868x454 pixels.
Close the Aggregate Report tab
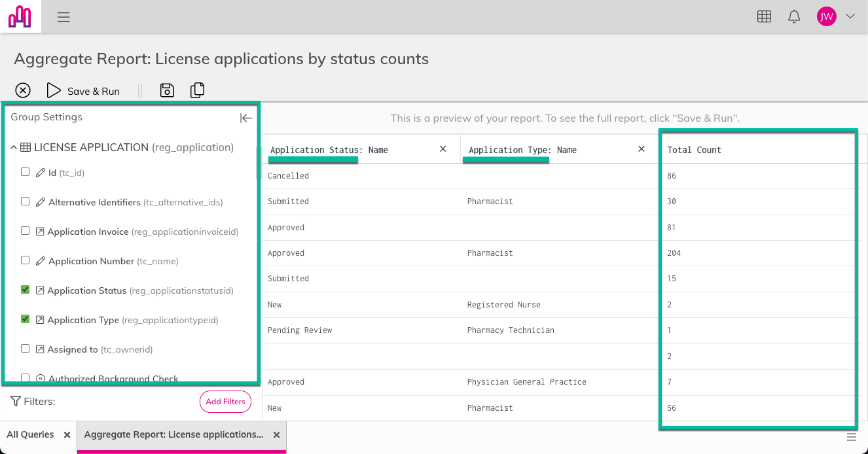276,435
